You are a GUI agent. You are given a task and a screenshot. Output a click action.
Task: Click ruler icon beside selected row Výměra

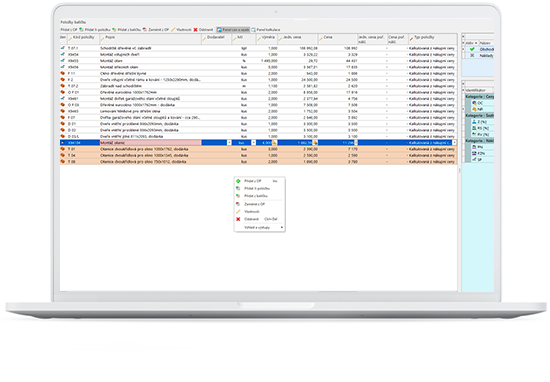pos(274,143)
